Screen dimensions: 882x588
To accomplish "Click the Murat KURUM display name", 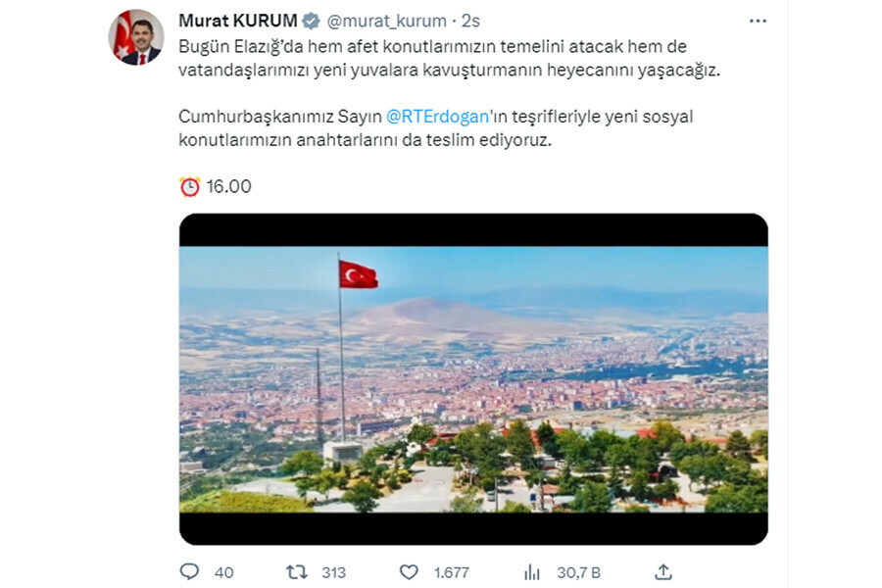I will click(x=238, y=21).
